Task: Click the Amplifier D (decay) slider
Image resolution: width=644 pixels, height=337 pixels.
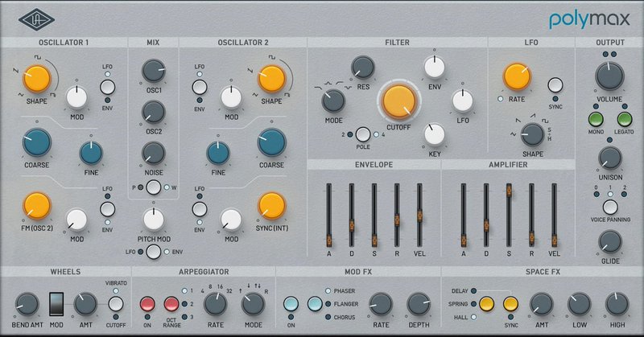Action: pyautogui.click(x=486, y=215)
